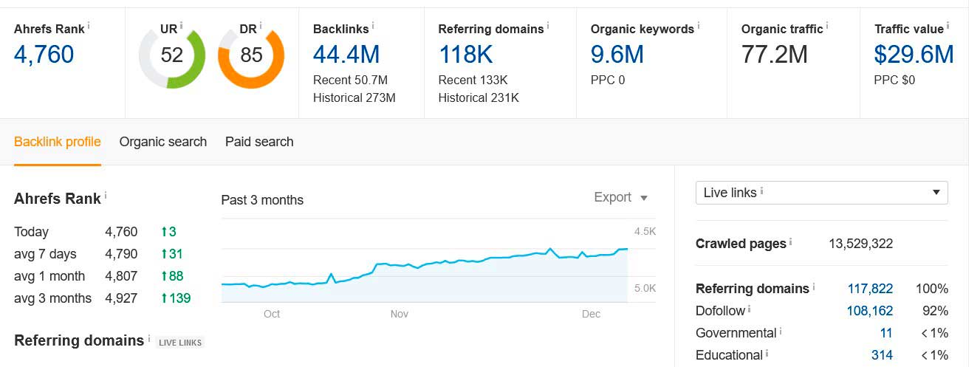Click the 13,529,322 crawled pages value

coord(861,244)
